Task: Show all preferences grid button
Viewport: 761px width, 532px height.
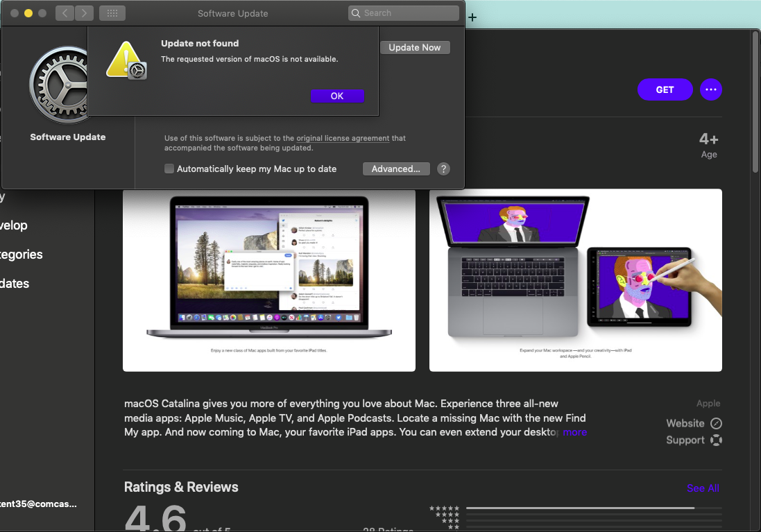Action: click(112, 13)
